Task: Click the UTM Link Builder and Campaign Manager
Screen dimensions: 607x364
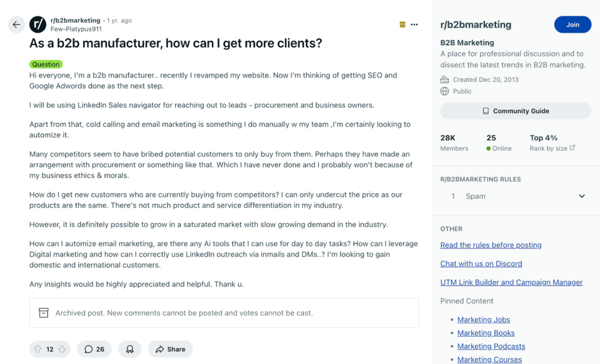Action: pos(512,282)
